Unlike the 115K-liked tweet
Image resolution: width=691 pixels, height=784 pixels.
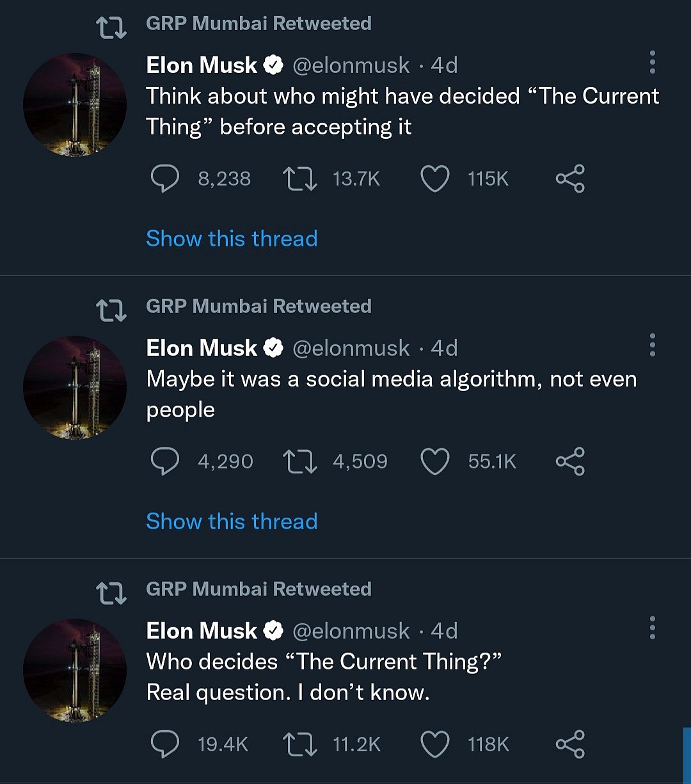click(435, 179)
